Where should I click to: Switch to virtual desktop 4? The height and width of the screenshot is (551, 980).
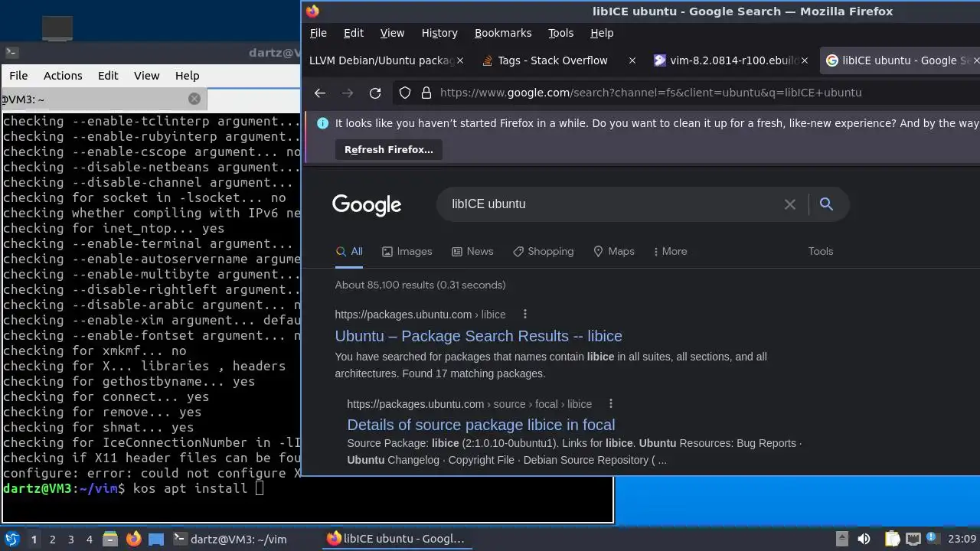pos(89,539)
